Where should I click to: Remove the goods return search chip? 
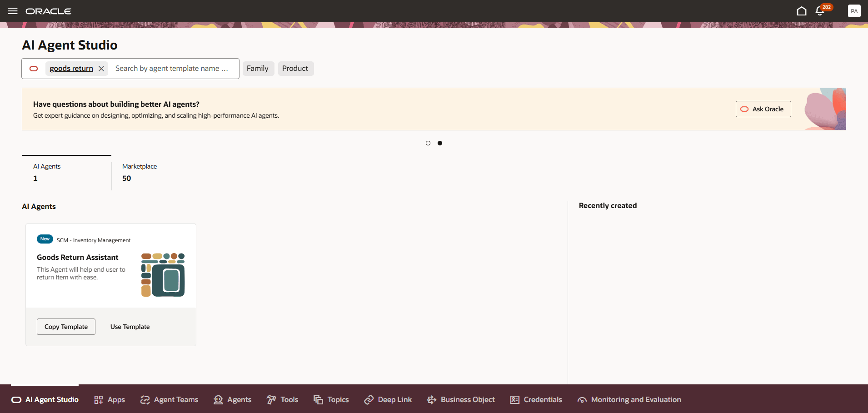pyautogui.click(x=101, y=69)
